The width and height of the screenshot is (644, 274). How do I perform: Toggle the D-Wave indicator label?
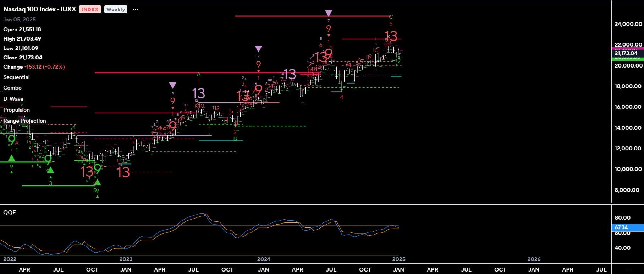pos(13,99)
